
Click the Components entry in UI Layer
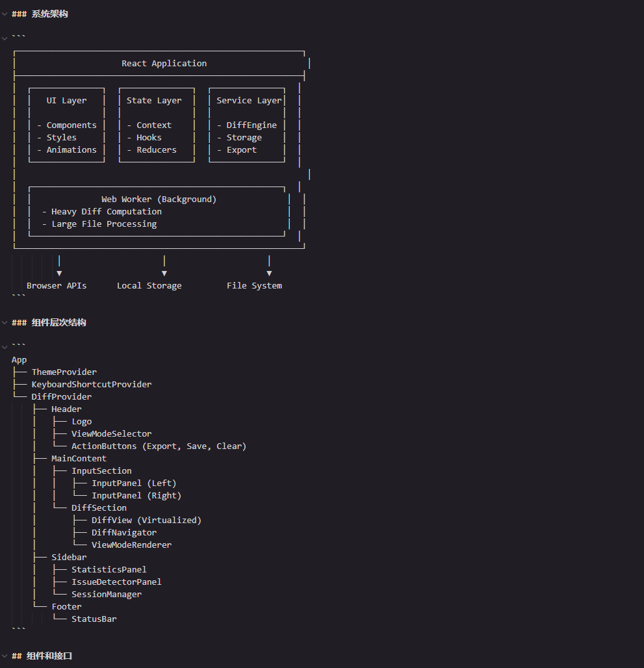71,125
